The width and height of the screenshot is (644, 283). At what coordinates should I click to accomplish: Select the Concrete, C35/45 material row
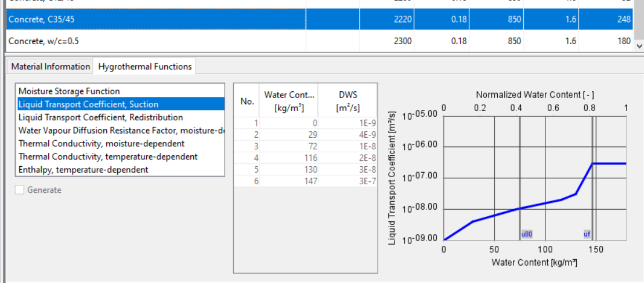(155, 20)
